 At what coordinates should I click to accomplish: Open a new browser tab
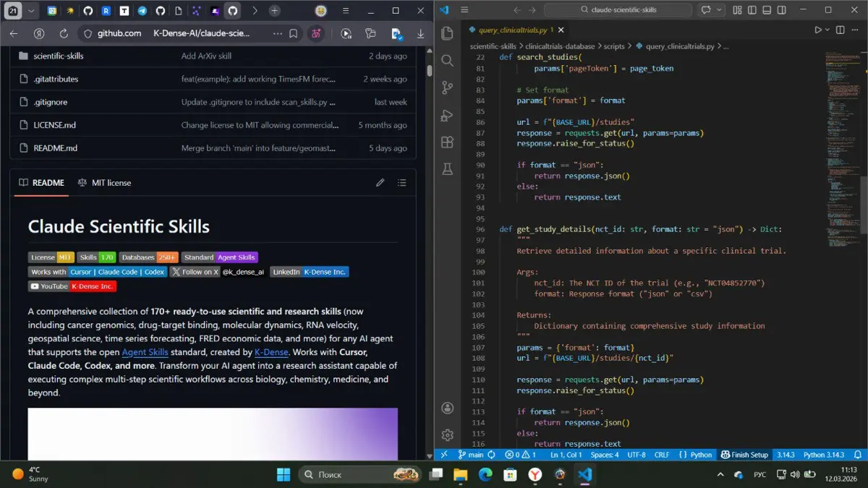click(x=274, y=11)
